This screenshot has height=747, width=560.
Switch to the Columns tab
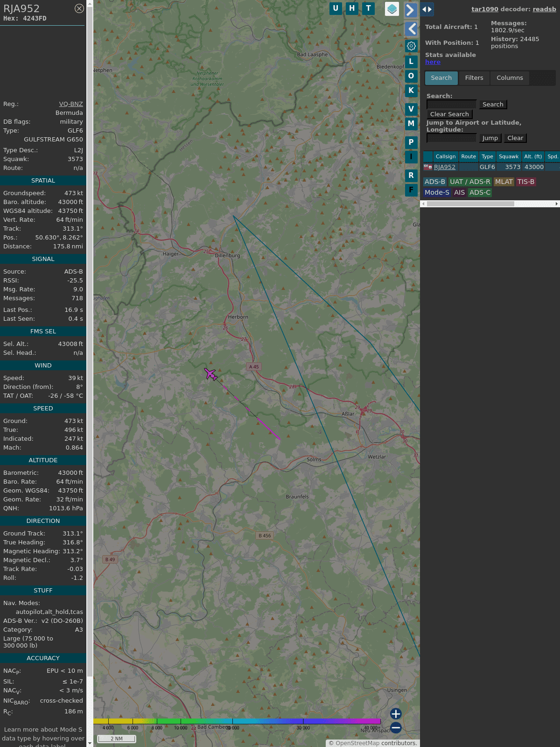pyautogui.click(x=510, y=78)
